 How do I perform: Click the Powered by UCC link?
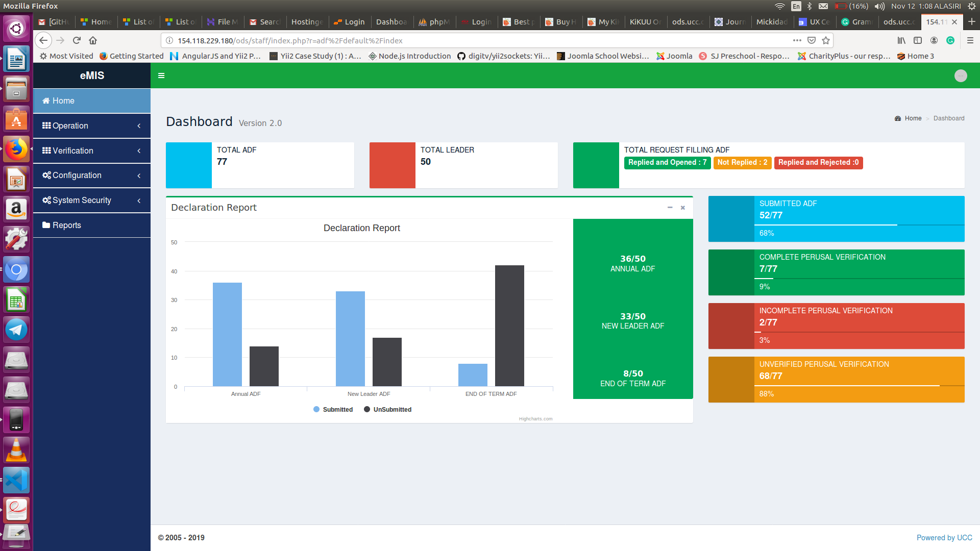tap(944, 538)
